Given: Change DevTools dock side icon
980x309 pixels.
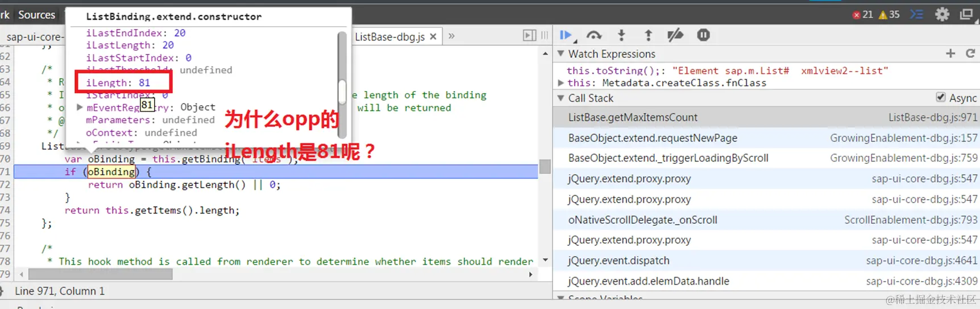Looking at the screenshot, I should 966,14.
